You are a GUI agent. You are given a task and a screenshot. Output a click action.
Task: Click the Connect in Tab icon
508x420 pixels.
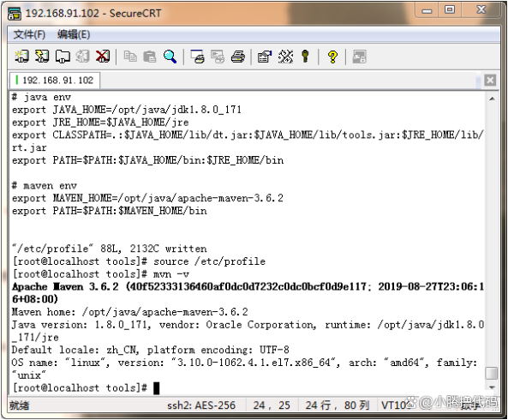pos(63,57)
